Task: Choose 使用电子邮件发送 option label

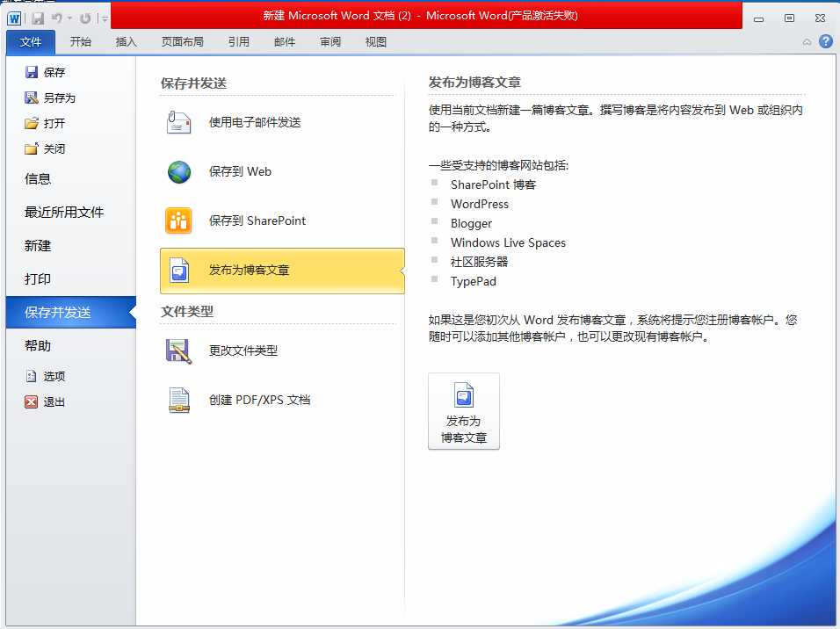Action: 255,123
